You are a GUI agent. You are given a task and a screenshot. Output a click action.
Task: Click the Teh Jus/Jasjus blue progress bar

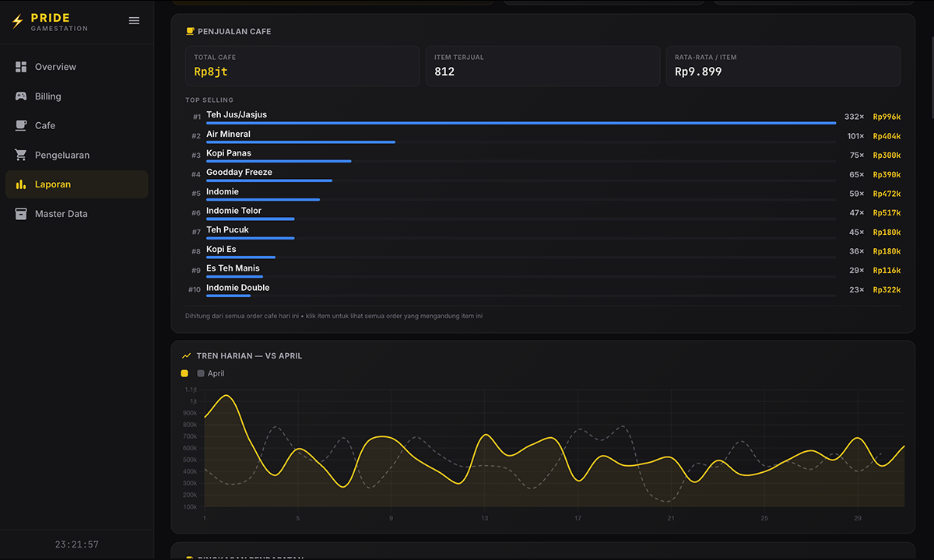coord(521,123)
